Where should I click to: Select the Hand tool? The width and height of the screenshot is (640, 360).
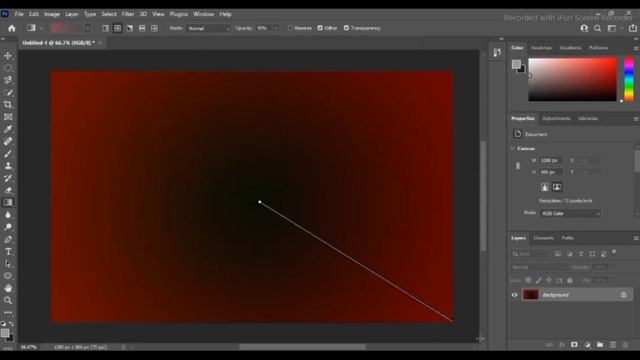8,288
